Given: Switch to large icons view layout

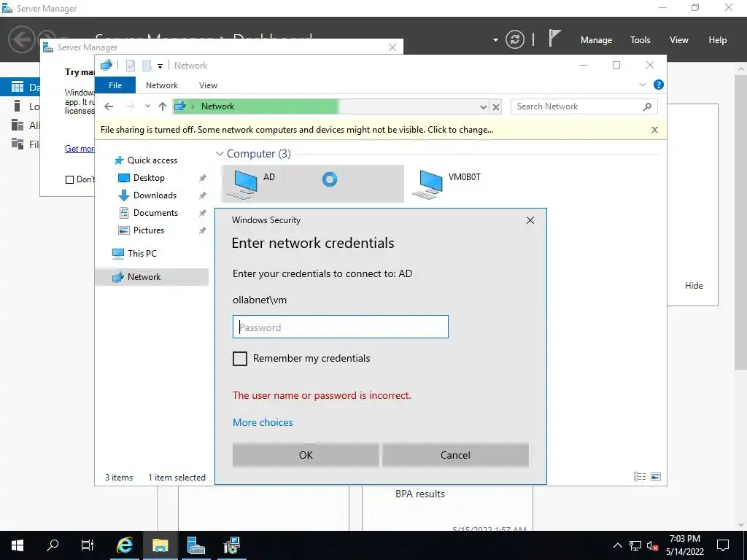Looking at the screenshot, I should click(656, 476).
